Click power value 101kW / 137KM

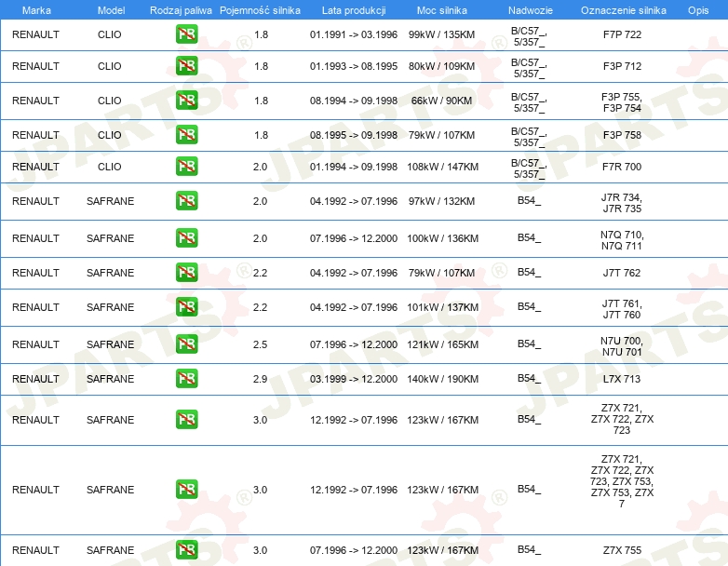pyautogui.click(x=442, y=307)
